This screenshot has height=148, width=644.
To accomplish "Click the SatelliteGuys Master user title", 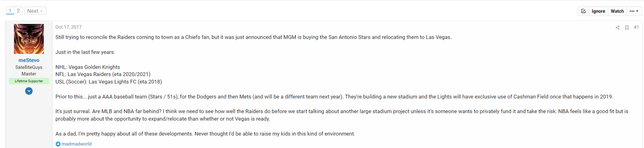I will [x=29, y=70].
